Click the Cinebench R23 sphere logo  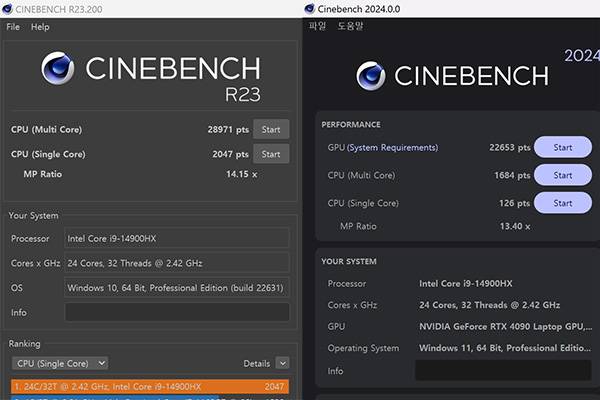pos(58,69)
